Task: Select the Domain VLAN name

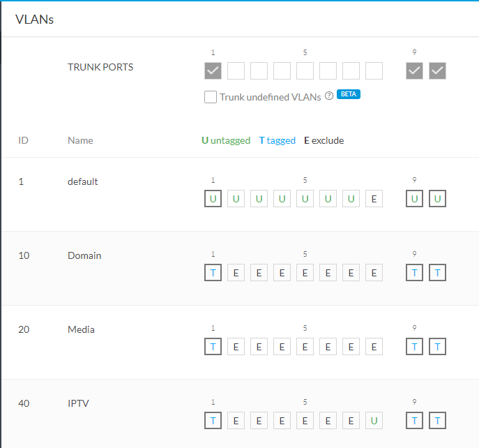Action: point(84,255)
